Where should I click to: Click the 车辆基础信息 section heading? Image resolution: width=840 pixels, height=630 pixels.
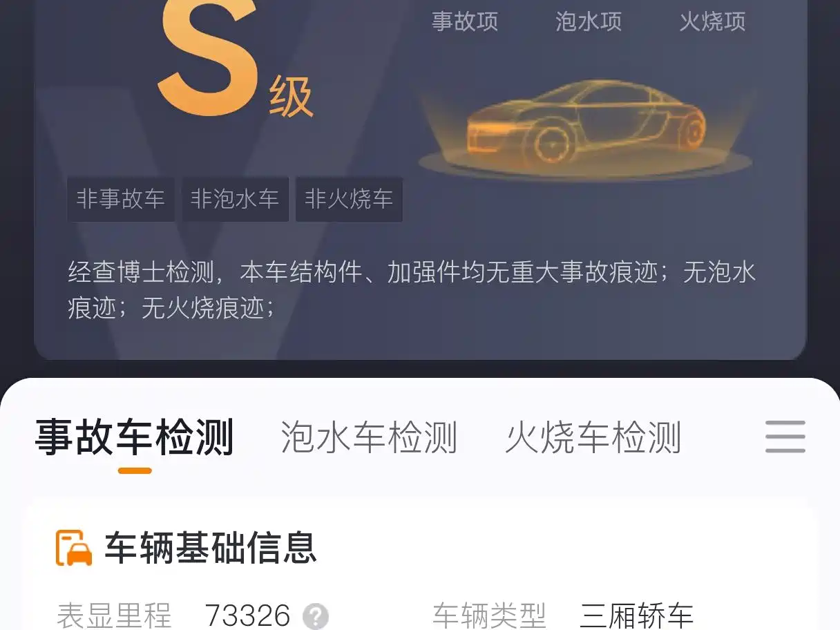(x=211, y=548)
